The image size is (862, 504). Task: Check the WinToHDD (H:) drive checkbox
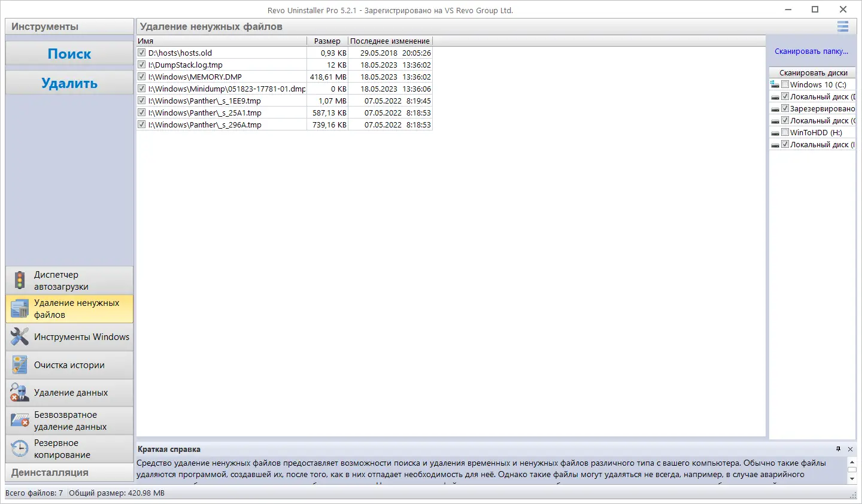point(785,132)
